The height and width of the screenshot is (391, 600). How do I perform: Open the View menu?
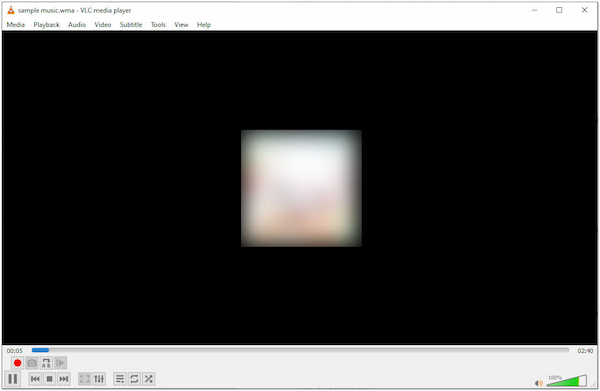click(181, 24)
